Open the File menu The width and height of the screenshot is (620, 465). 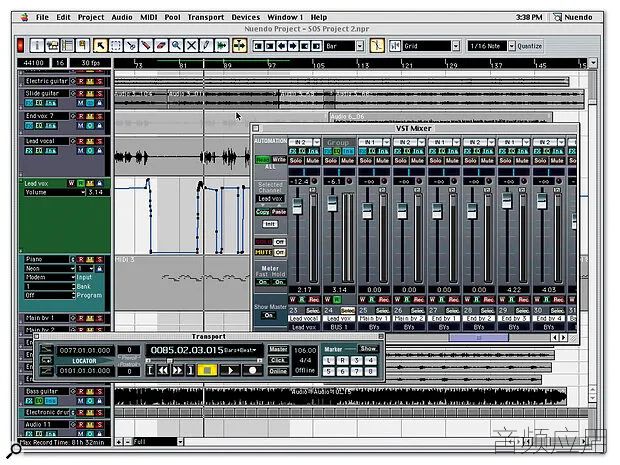[x=42, y=17]
